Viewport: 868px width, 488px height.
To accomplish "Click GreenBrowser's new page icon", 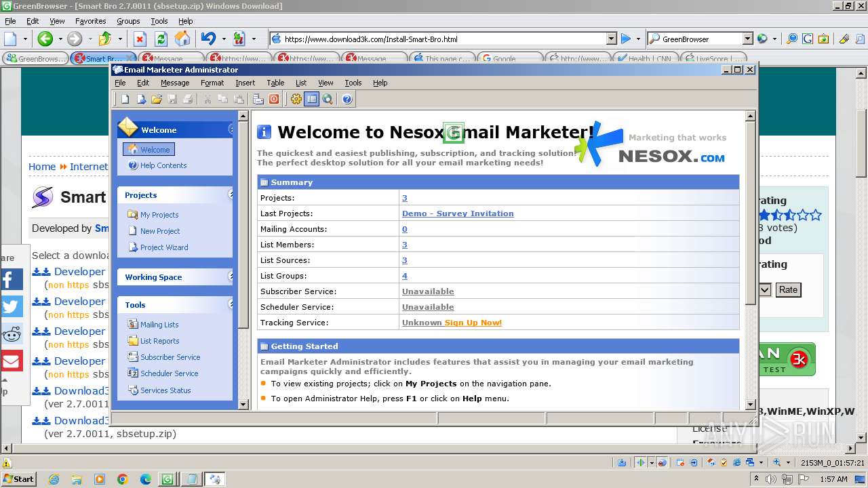I will (11, 39).
